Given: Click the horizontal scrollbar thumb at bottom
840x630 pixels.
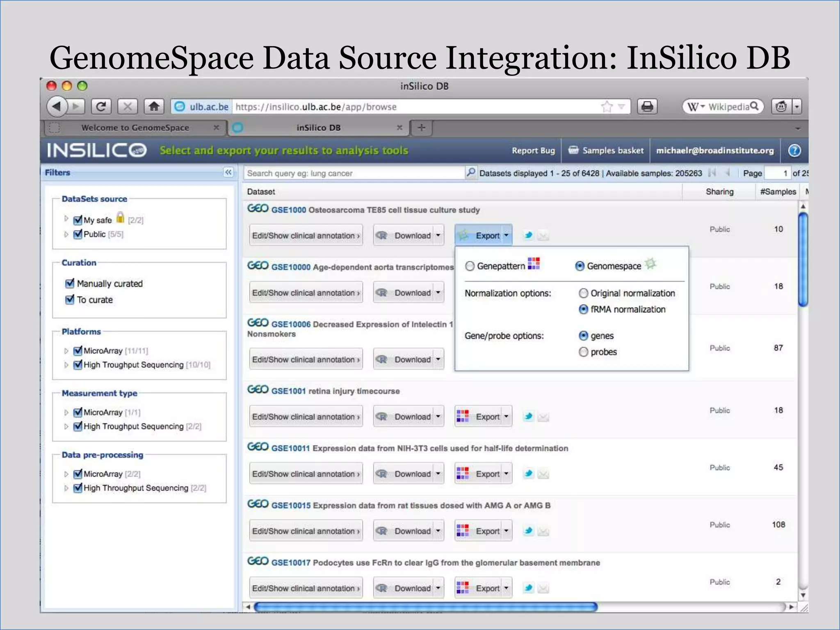Looking at the screenshot, I should [425, 607].
